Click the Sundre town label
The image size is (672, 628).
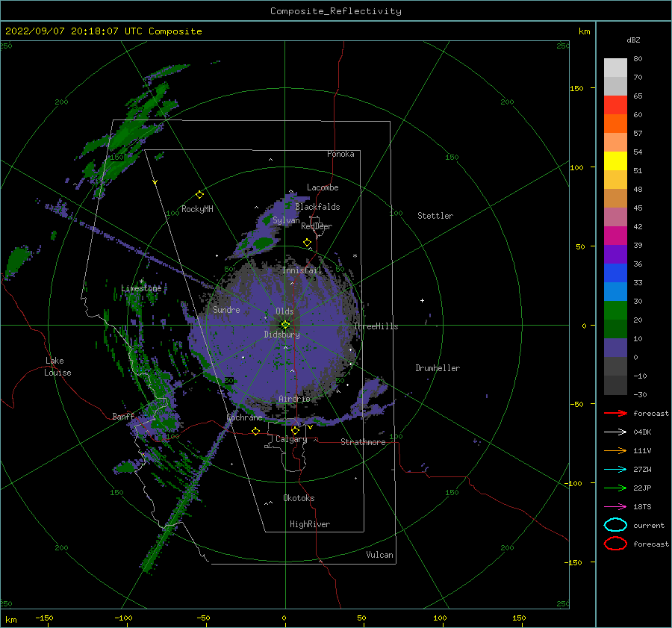pos(226,309)
